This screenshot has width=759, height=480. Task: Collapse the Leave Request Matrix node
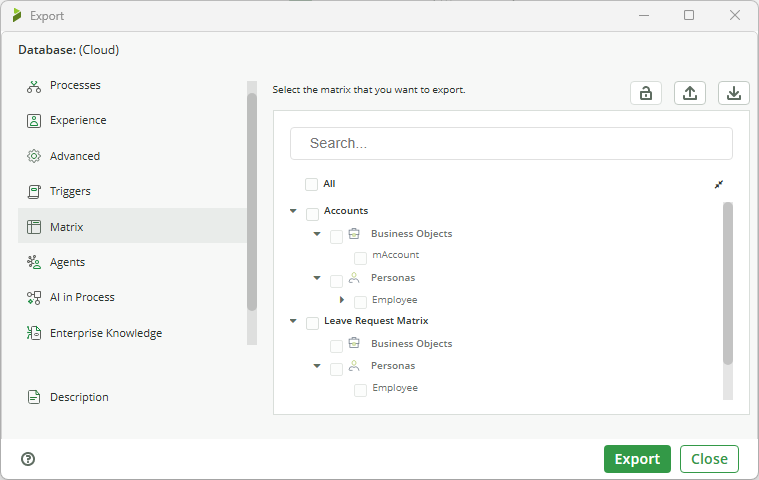pos(293,321)
